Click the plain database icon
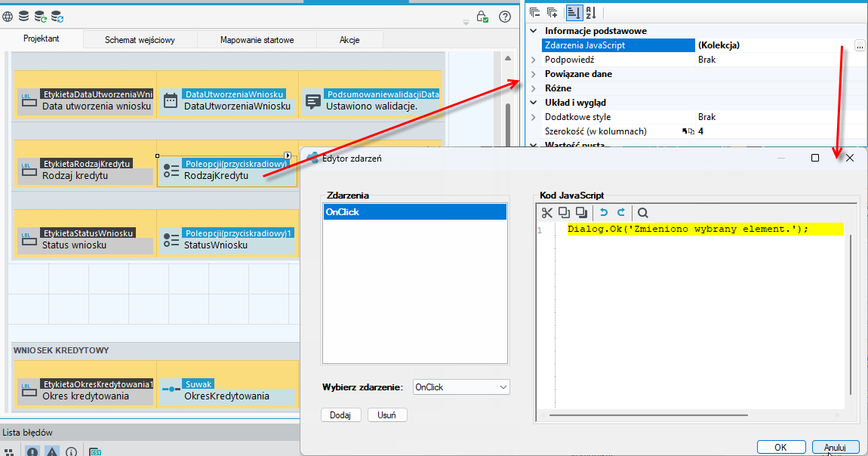Screen dimensions: 868x456 pos(24,17)
